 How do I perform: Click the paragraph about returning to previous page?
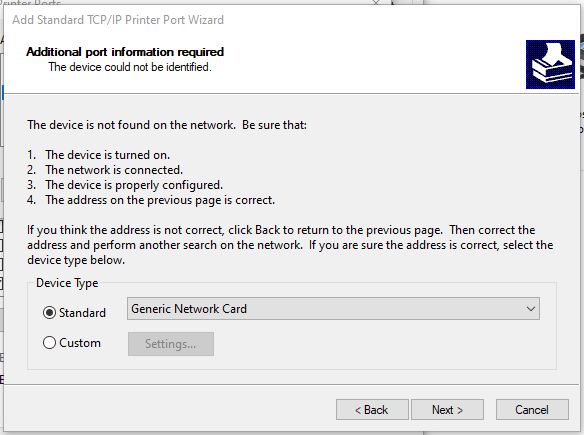click(x=290, y=245)
